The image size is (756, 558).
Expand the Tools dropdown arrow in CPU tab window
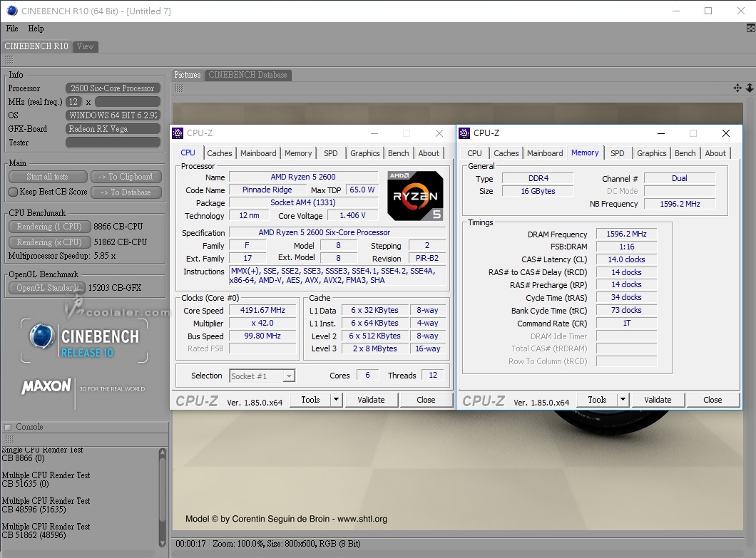coord(337,400)
